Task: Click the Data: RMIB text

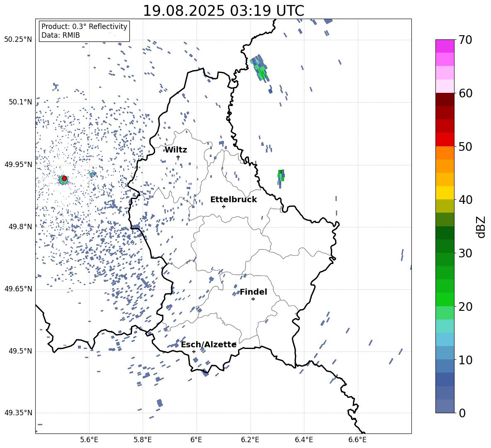Action: (x=61, y=35)
